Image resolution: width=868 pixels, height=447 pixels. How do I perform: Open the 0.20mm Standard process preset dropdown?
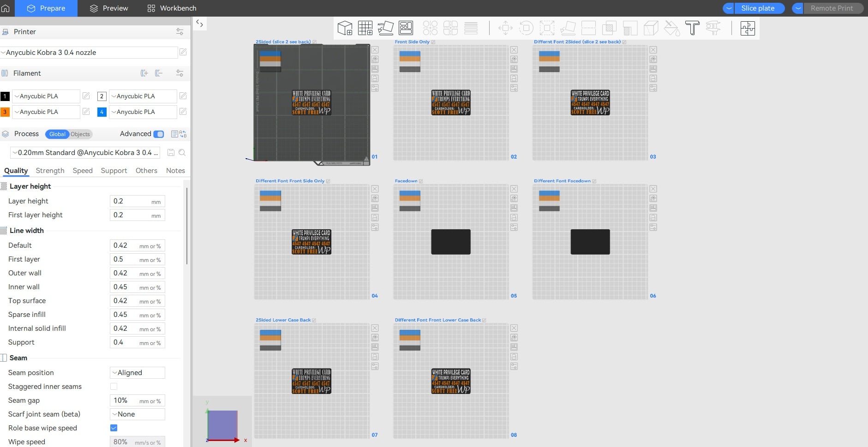86,153
